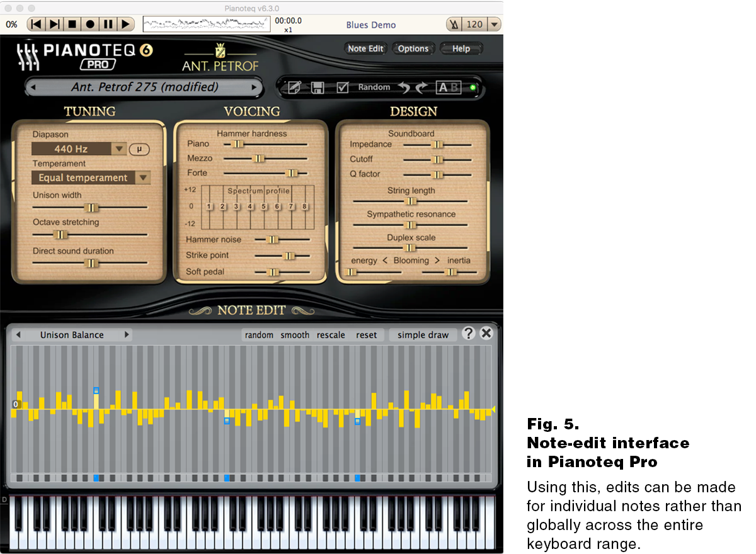This screenshot has width=756, height=554.
Task: Open the Options menu
Action: (414, 47)
